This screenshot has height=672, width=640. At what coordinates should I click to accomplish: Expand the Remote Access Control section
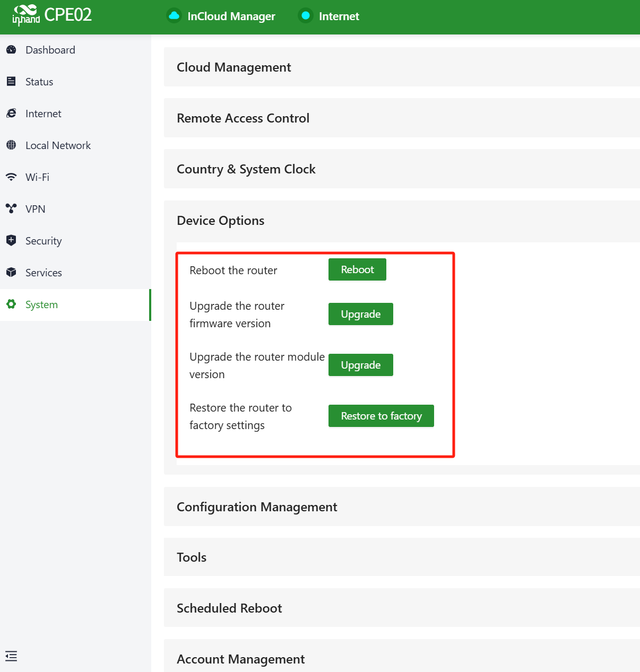243,118
